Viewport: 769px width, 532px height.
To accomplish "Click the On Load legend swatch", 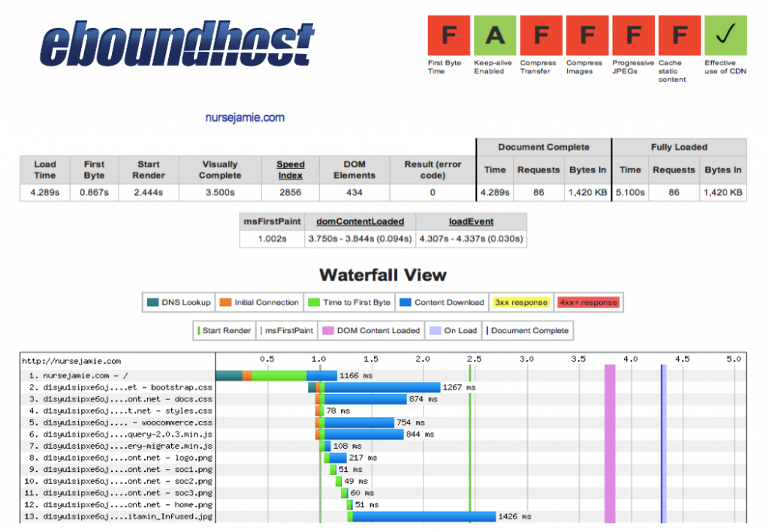I will point(435,331).
